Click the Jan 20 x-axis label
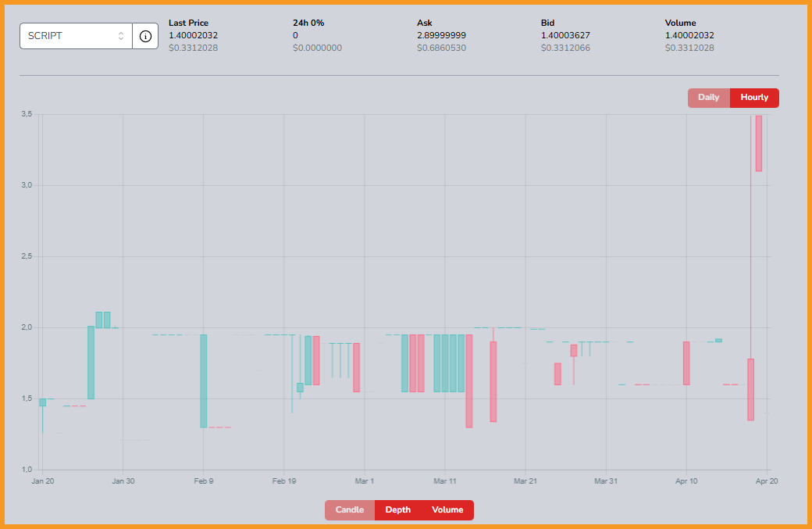Viewport: 812px width, 529px height. 42,481
